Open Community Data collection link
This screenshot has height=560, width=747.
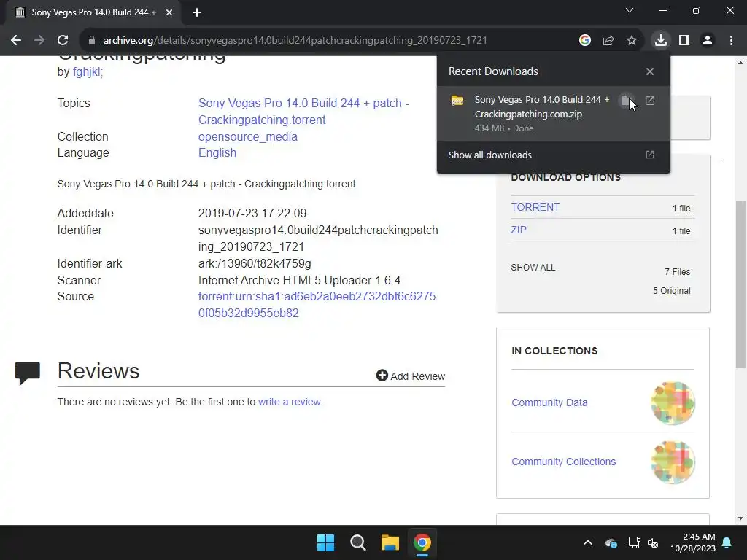(549, 402)
